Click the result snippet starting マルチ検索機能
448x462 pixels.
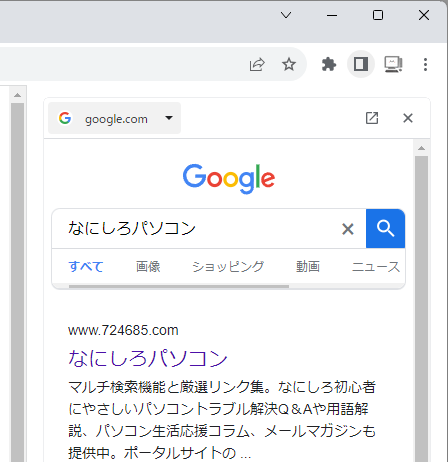(x=222, y=420)
